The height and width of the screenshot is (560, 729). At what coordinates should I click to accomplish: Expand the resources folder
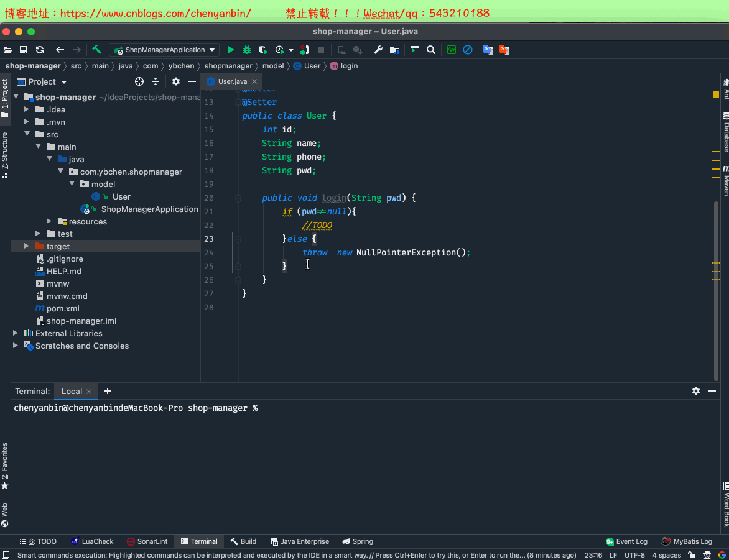click(49, 221)
